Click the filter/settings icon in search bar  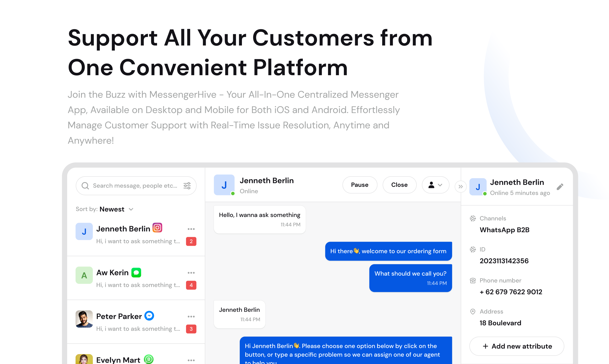(187, 185)
